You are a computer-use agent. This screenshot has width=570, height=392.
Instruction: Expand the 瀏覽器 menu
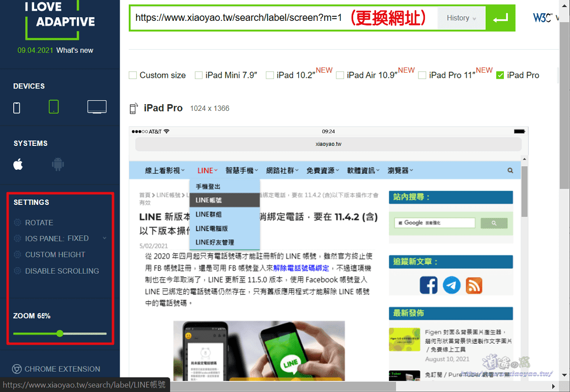(x=400, y=170)
